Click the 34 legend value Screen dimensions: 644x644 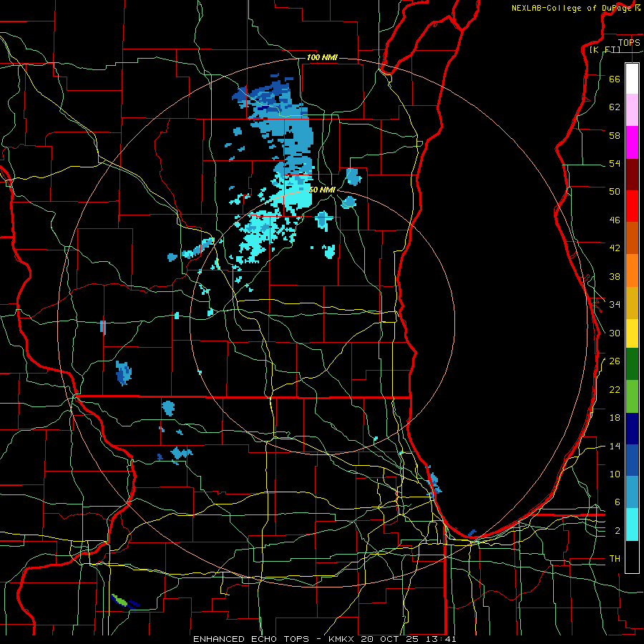pyautogui.click(x=615, y=305)
